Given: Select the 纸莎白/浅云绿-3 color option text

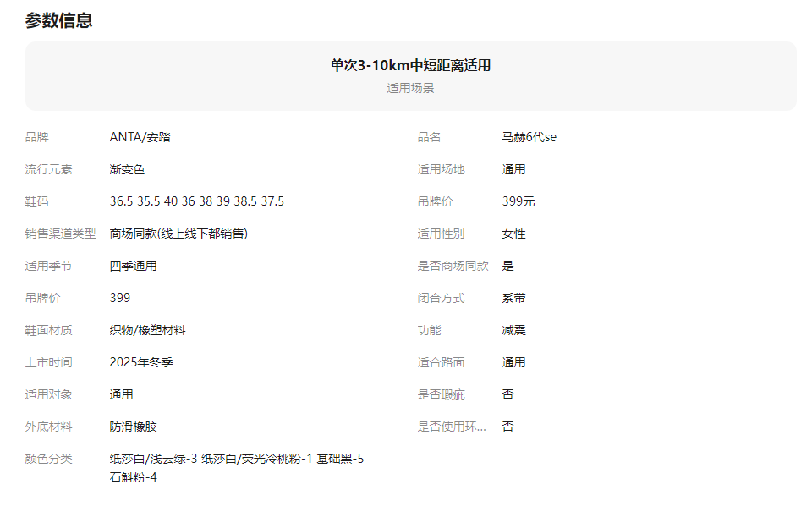Looking at the screenshot, I should coord(153,459).
